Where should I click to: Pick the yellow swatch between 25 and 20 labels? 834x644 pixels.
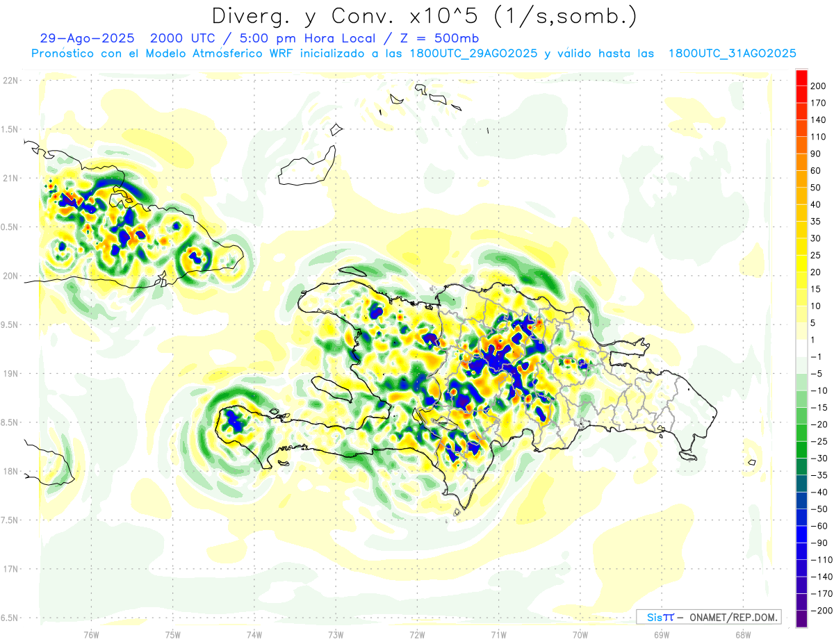[801, 263]
